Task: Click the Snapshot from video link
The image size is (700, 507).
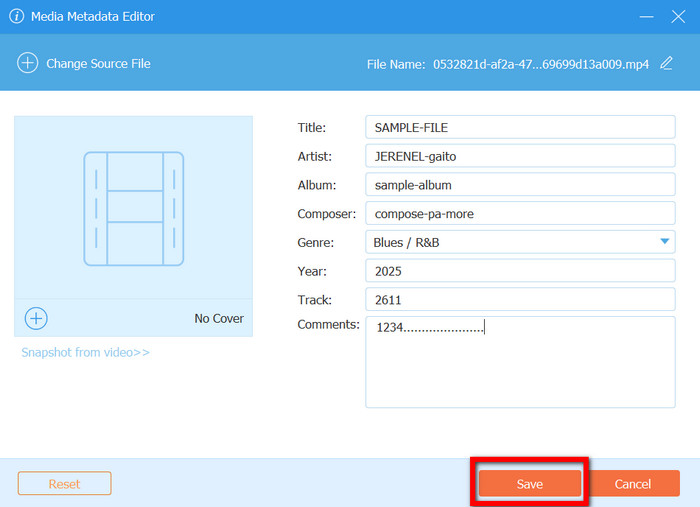Action: tap(86, 352)
